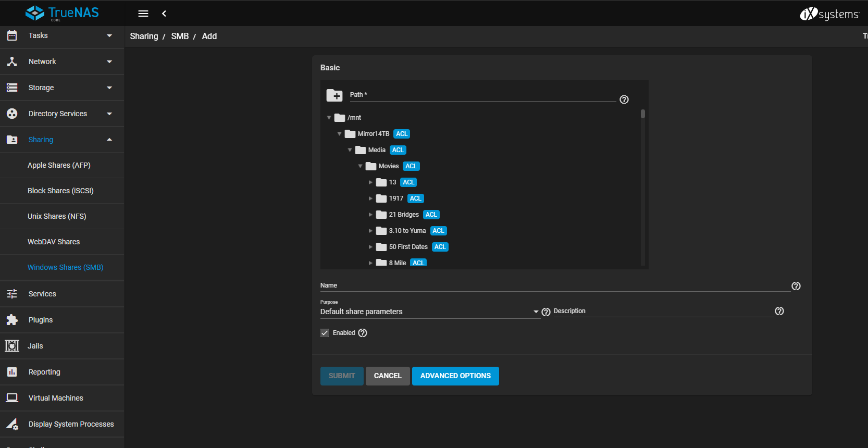
Task: Open help tooltip for Enabled checkbox
Action: click(x=363, y=333)
